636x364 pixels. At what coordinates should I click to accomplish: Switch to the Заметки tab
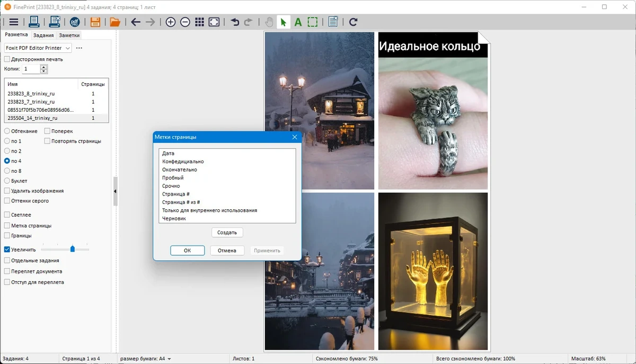69,35
